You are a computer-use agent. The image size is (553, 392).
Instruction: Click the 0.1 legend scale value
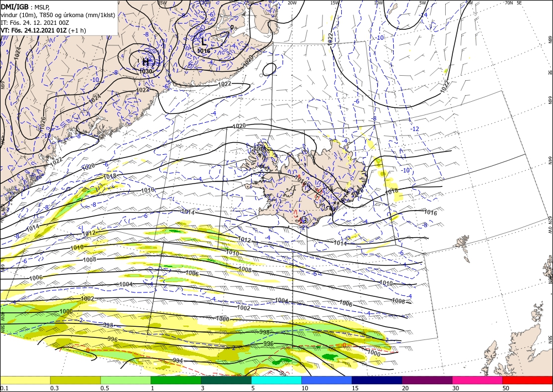4,388
